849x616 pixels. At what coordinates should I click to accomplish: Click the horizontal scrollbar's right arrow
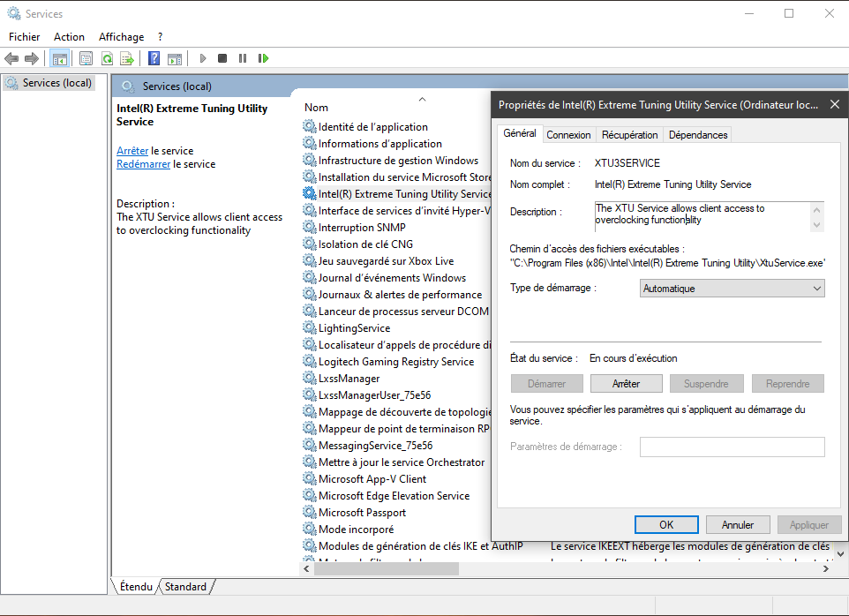826,568
